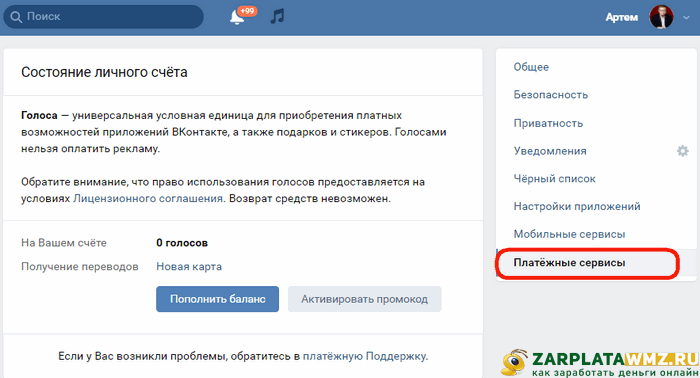Open the Уведомления settings section
Image resolution: width=700 pixels, height=378 pixels.
click(550, 151)
